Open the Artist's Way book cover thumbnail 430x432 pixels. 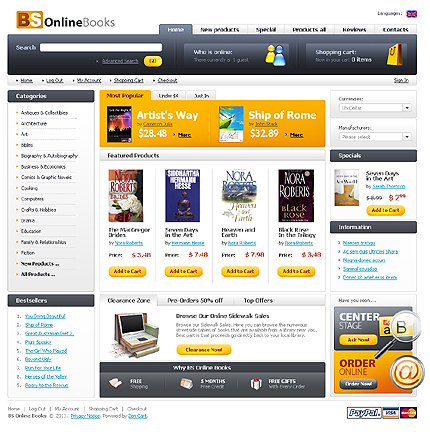click(119, 124)
